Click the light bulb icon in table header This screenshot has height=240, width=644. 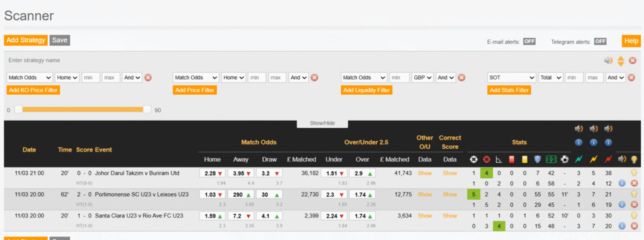tap(634, 159)
